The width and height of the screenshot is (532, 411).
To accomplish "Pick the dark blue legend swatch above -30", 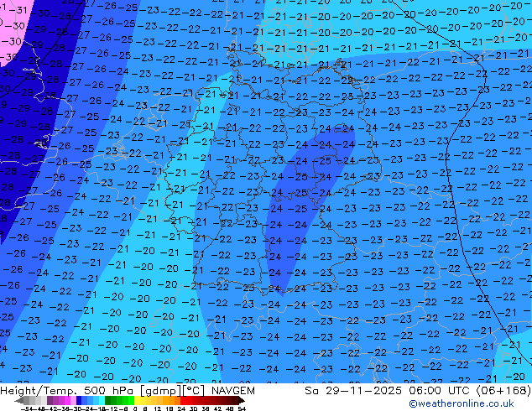I will coord(79,401).
